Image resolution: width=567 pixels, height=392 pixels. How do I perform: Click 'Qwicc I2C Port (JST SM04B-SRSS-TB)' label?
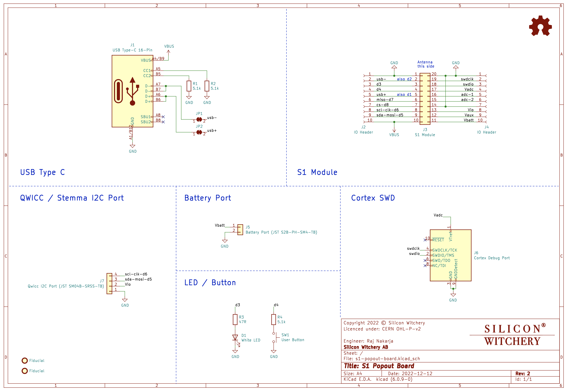66,286
